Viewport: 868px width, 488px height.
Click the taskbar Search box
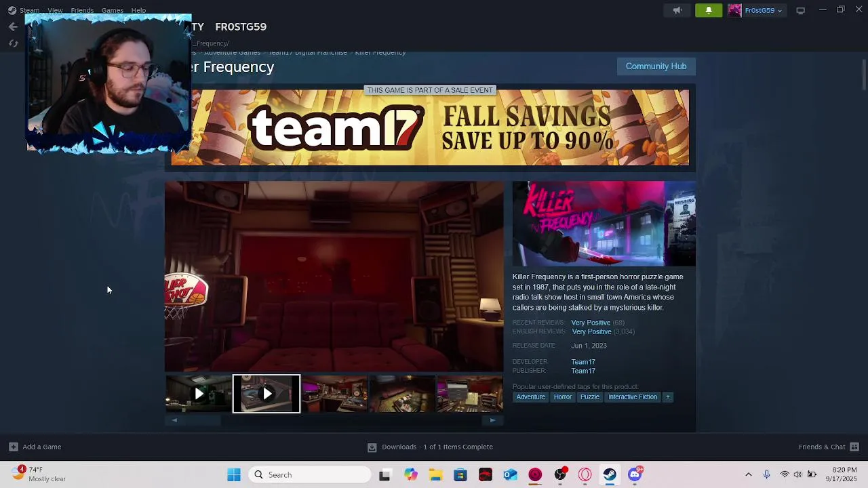310,474
